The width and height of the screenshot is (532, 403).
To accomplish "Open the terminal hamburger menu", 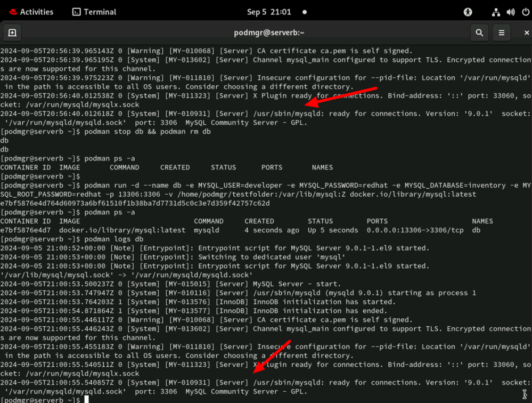I will click(x=501, y=33).
